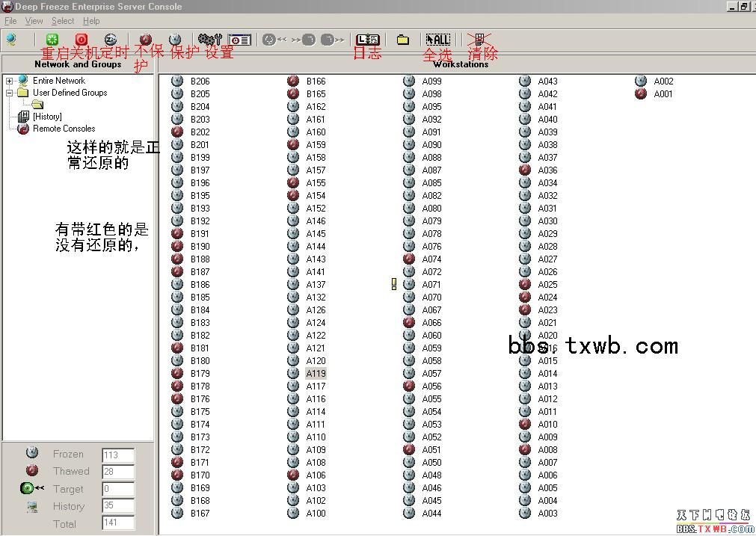Click workstation B206 in the list
The height and width of the screenshot is (536, 756).
pyautogui.click(x=200, y=81)
